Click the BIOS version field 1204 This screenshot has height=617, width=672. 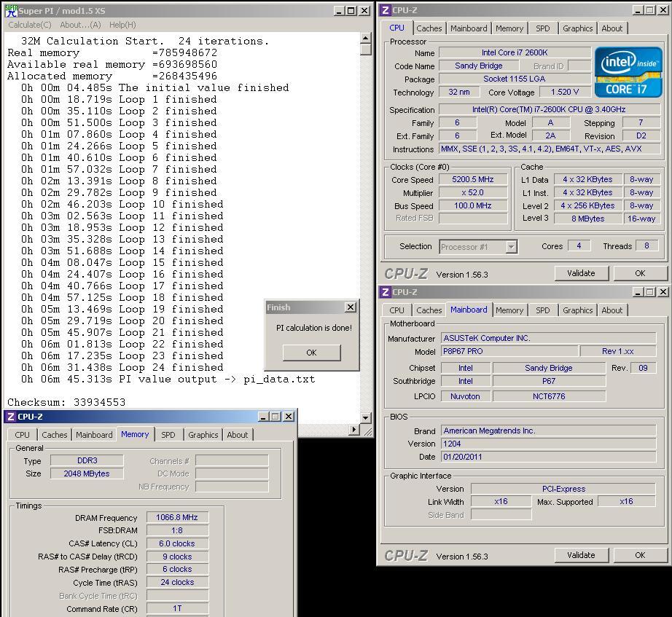549,444
